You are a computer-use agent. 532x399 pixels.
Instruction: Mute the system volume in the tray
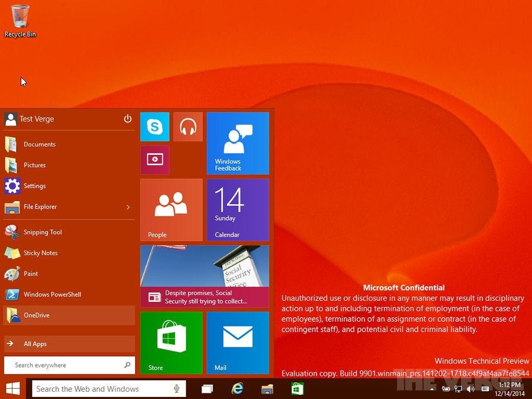[470, 389]
